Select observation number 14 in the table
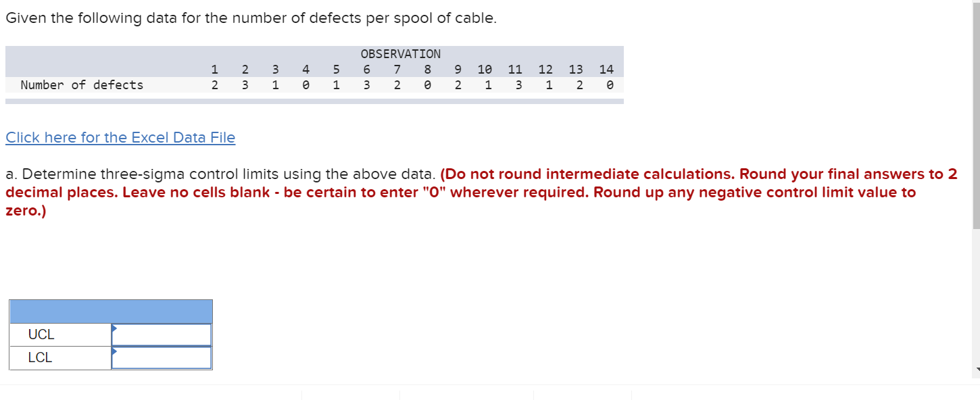The height and width of the screenshot is (400, 980). click(x=606, y=69)
